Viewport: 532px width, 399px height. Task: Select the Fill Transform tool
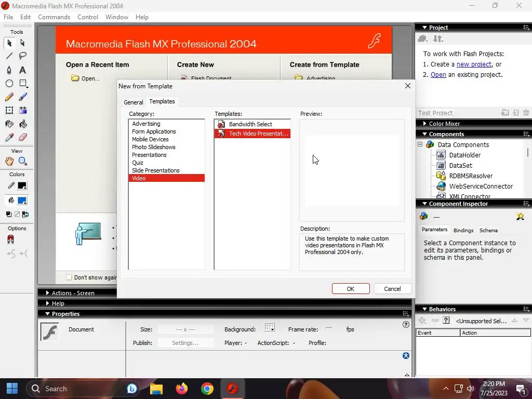click(x=23, y=110)
